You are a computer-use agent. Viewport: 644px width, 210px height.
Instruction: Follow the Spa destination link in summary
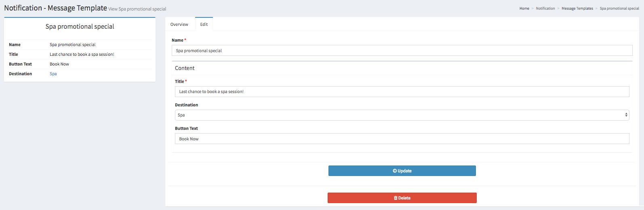tap(53, 74)
